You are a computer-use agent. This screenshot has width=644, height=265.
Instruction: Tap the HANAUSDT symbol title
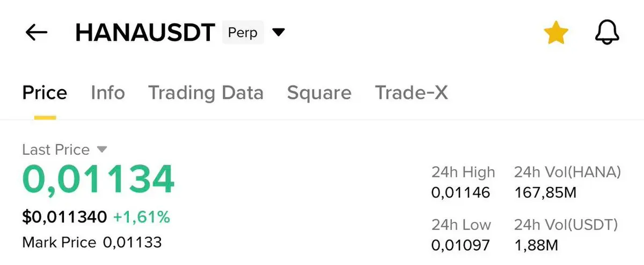pos(145,33)
